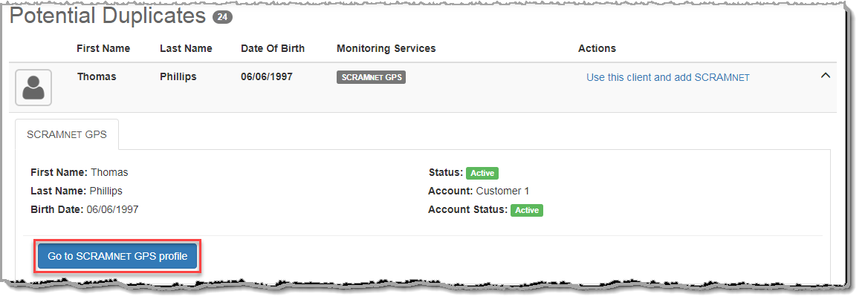Viewport: 868px width, 308px height.
Task: Switch to the SCRAMNET GPS tab
Action: [x=67, y=134]
